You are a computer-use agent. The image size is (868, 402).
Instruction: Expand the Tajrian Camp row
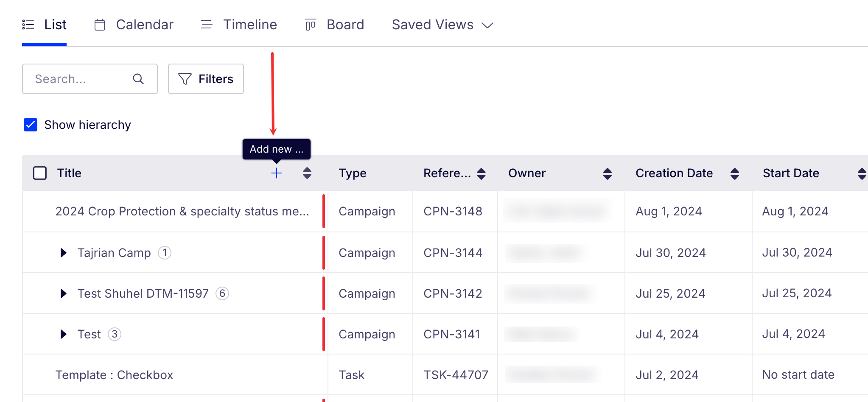click(x=63, y=253)
